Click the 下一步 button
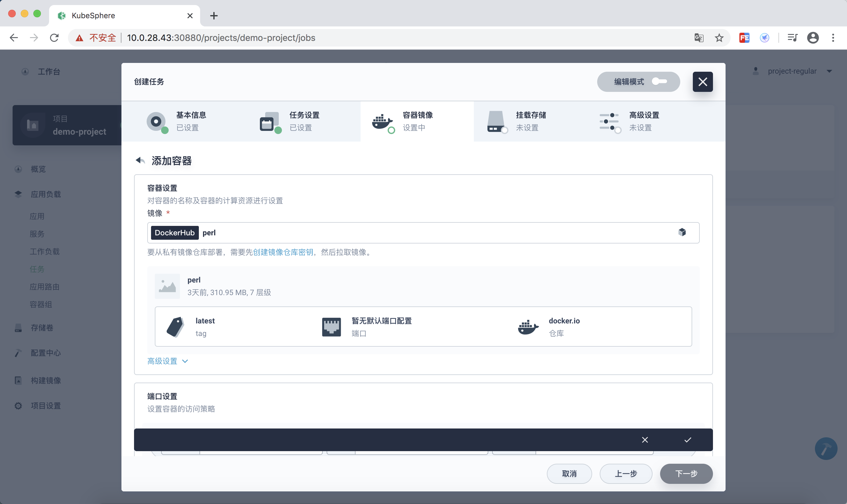Viewport: 847px width, 504px height. pos(686,473)
